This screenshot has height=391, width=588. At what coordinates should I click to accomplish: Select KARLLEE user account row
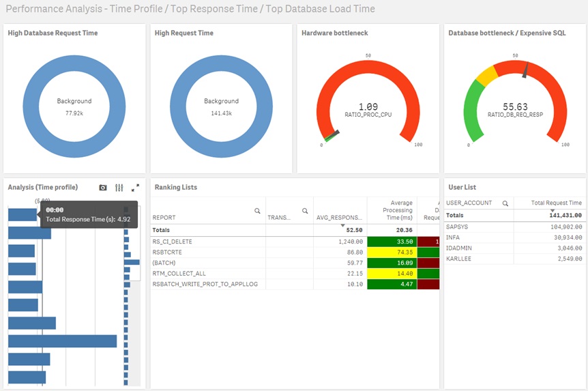[514, 259]
